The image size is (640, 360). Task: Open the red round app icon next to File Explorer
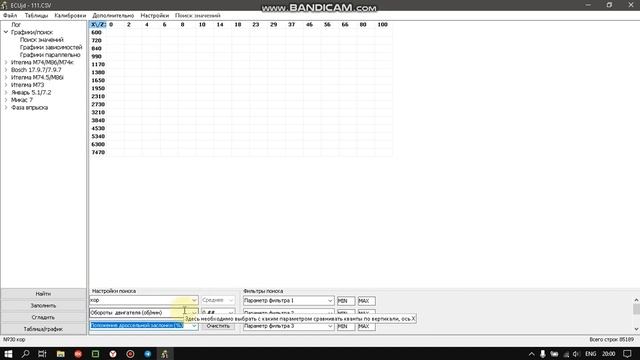coord(78,354)
